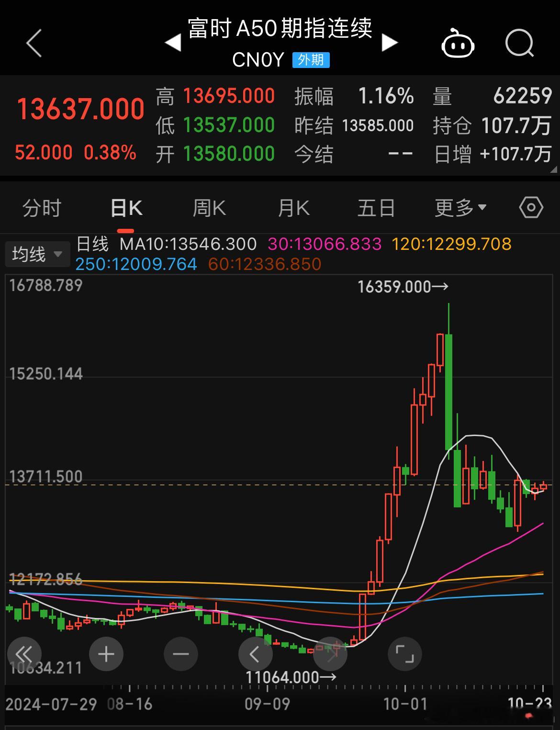Tap the 外期 tag badge
The height and width of the screenshot is (730, 560).
point(311,60)
